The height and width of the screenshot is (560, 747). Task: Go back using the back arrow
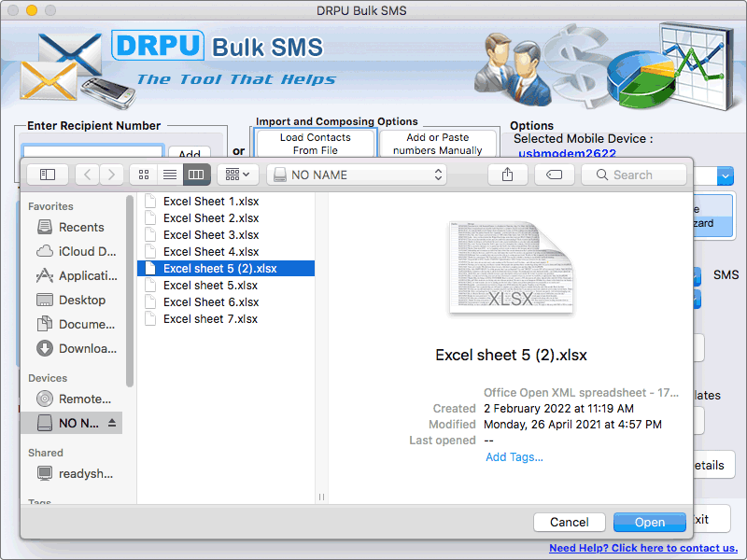[x=86, y=175]
